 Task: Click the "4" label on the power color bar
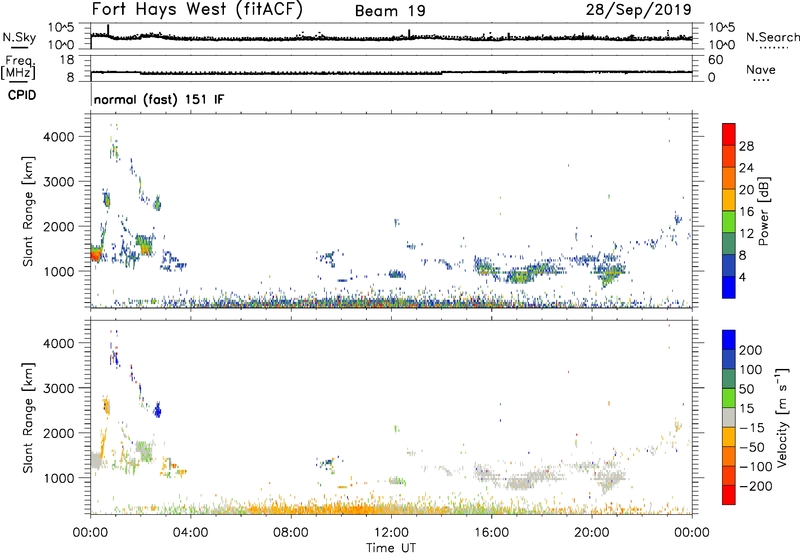click(x=742, y=277)
